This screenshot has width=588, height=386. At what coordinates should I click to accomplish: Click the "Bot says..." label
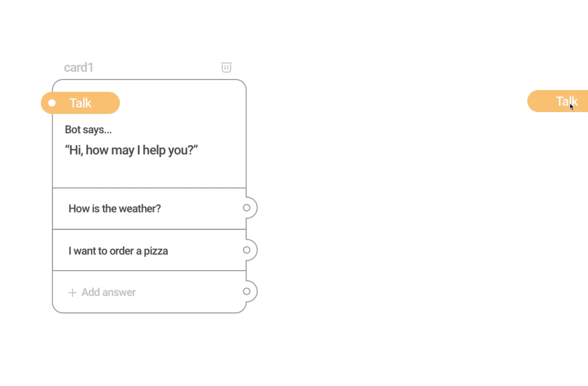coord(88,130)
